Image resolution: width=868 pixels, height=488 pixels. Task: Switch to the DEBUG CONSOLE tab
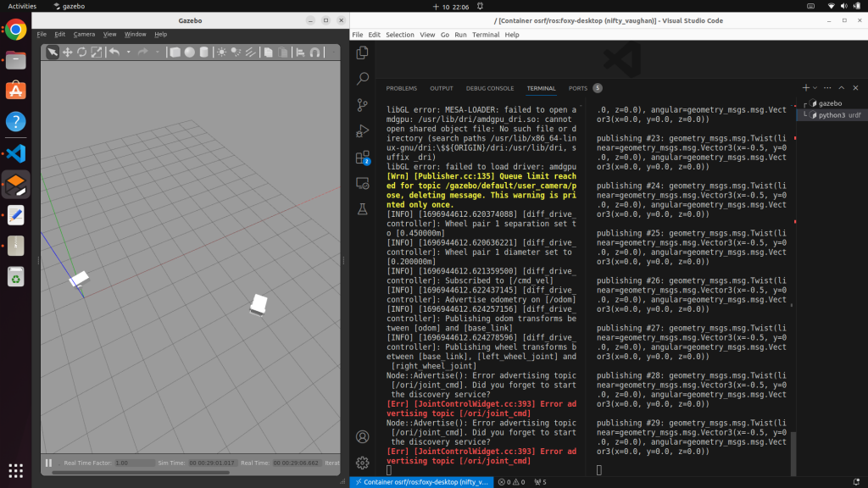490,88
